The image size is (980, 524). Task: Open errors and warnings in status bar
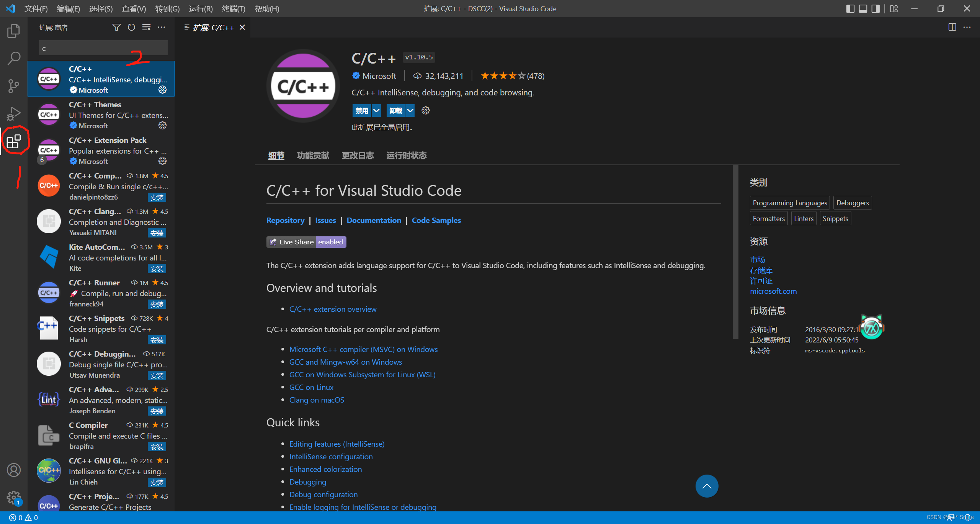pyautogui.click(x=24, y=518)
